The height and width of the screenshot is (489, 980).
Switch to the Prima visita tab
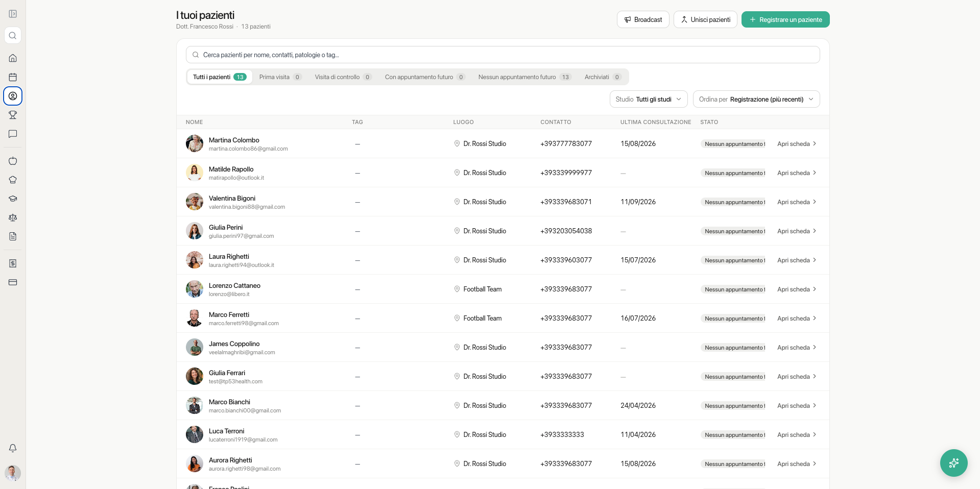click(280, 77)
